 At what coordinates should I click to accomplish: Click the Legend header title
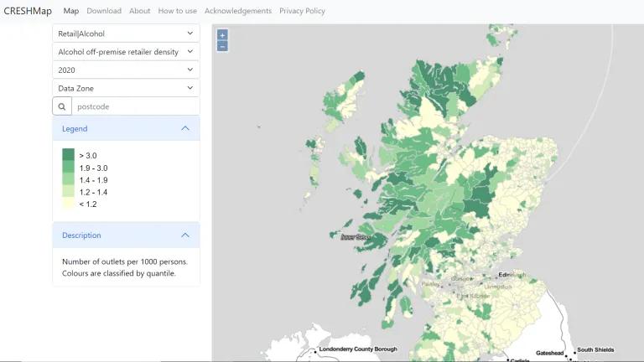pos(75,128)
